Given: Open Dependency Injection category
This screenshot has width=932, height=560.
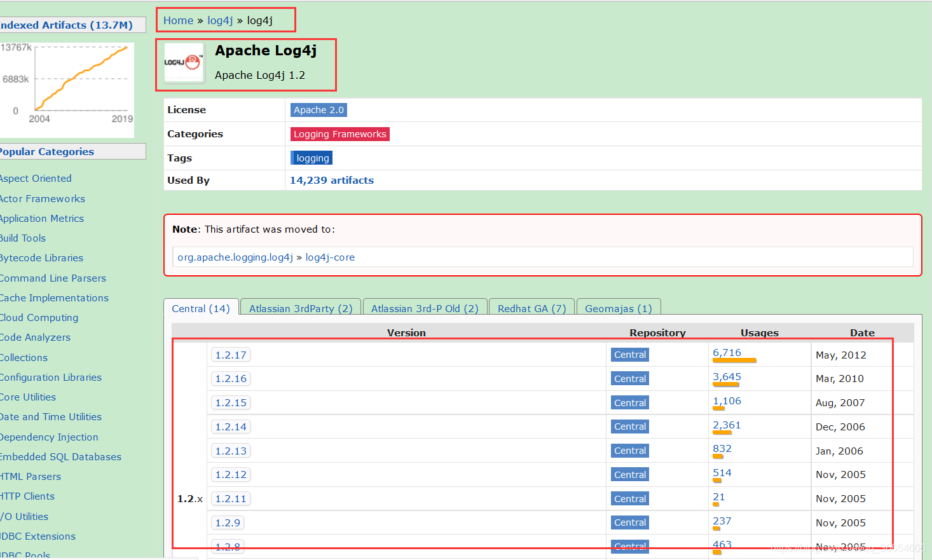Looking at the screenshot, I should [x=49, y=437].
